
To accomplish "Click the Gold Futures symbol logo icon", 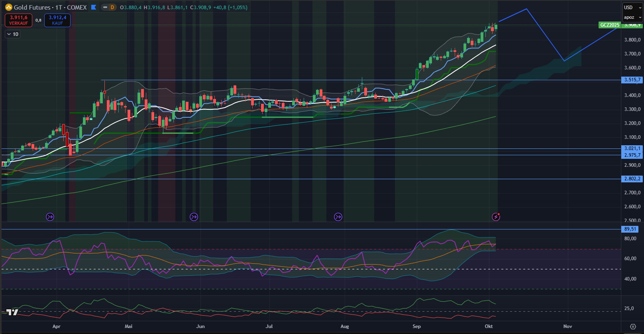I will tap(8, 7).
